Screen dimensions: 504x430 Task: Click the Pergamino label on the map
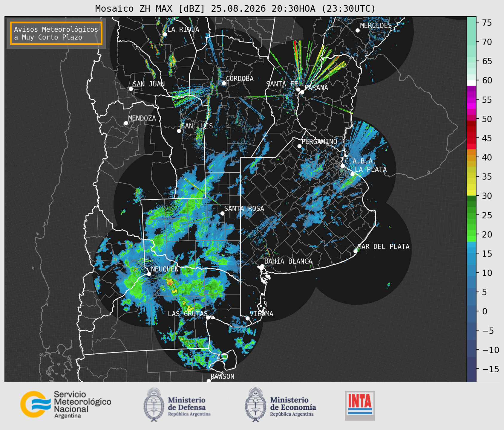[319, 142]
